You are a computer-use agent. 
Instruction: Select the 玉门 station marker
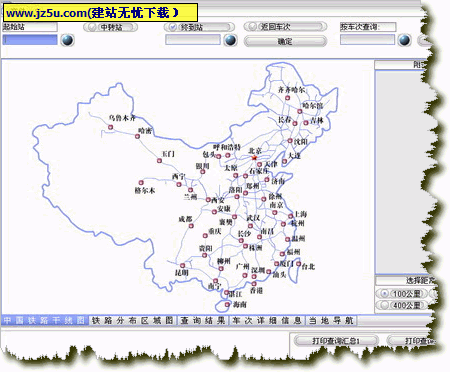[x=159, y=161]
